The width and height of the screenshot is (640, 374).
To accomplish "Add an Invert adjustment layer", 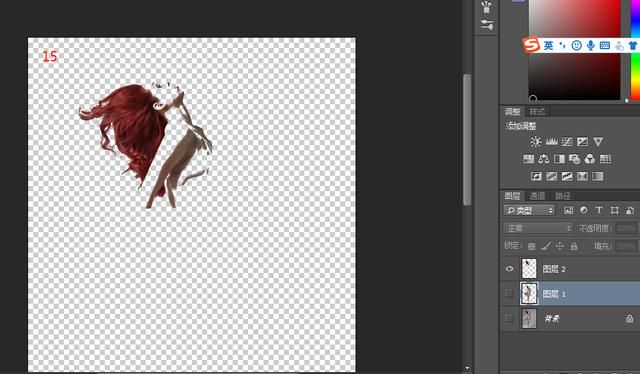I will [x=536, y=176].
